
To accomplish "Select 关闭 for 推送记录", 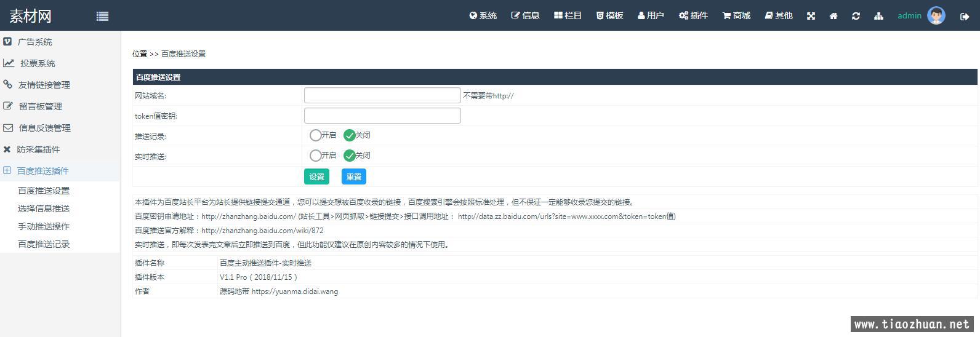I will coord(350,135).
